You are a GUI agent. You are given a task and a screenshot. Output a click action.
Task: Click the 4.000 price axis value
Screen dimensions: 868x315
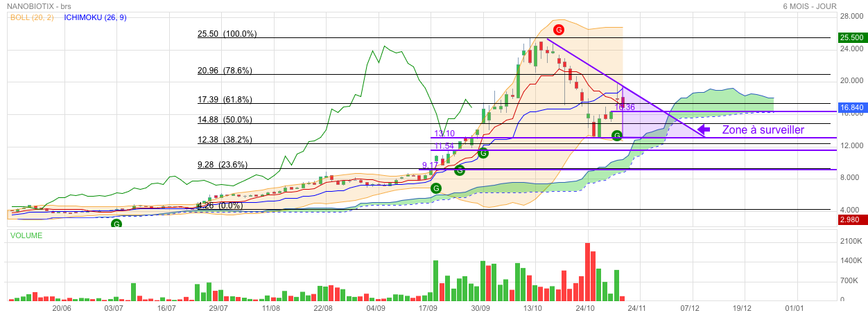(851, 209)
